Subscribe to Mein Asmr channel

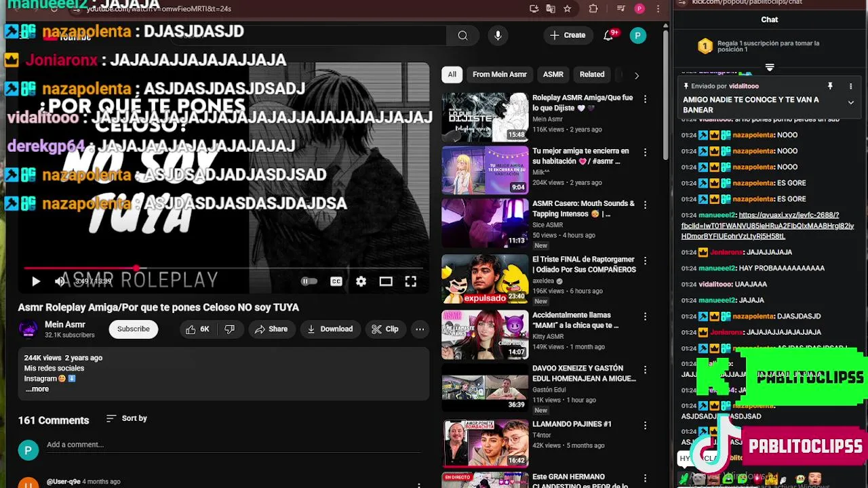pos(134,329)
